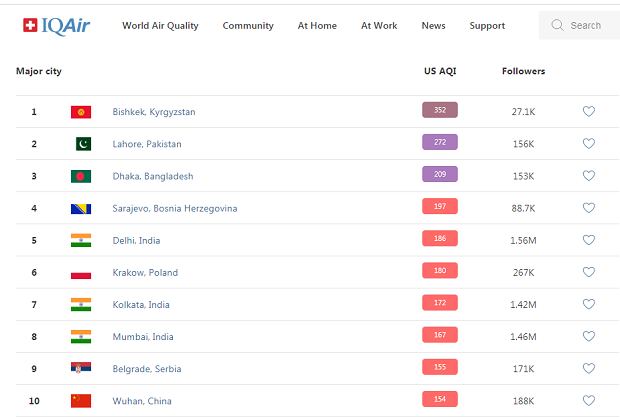This screenshot has width=620, height=417.
Task: Click the Pakistan flag next to Lahore
Action: click(81, 144)
